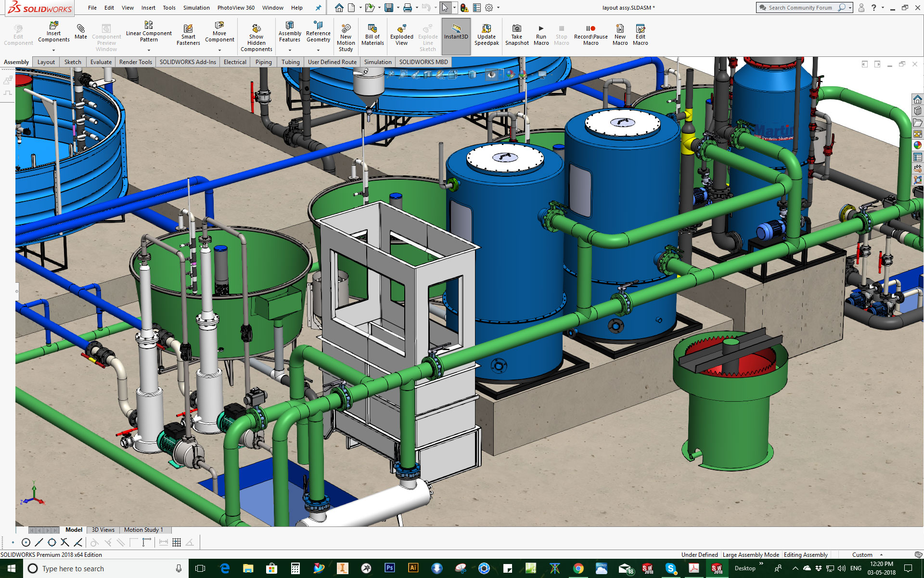
Task: Click the grid snap icon in bottom toolbar
Action: [177, 542]
